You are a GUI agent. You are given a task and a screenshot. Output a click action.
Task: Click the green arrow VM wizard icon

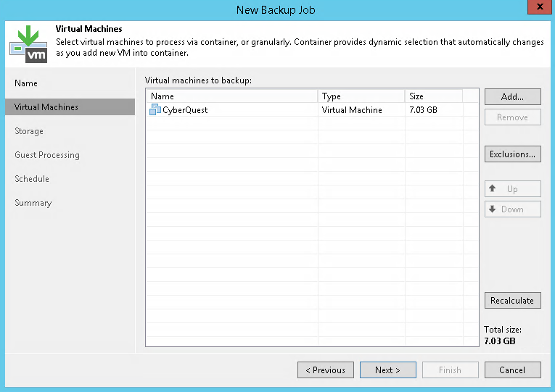[x=28, y=43]
